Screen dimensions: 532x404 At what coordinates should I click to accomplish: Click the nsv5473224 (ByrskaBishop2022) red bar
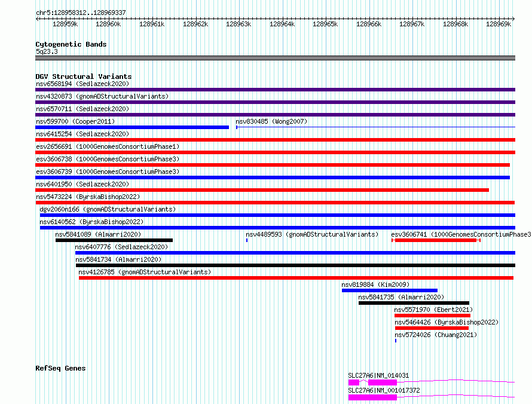pos(275,203)
